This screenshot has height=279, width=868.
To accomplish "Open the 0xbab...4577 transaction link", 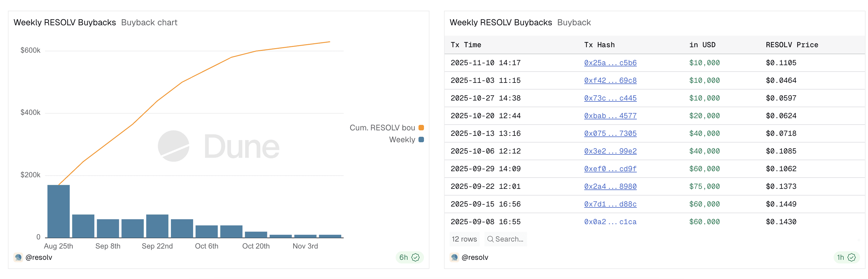I will (610, 116).
